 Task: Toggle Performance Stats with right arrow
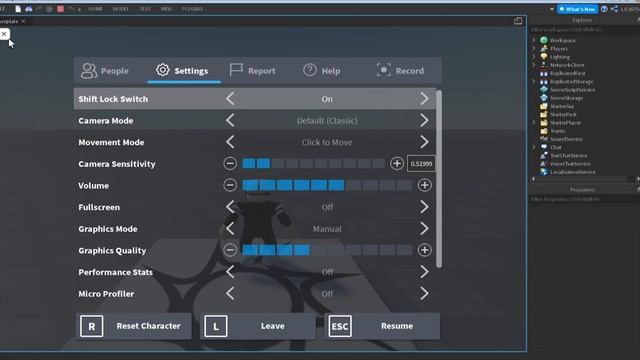click(424, 272)
